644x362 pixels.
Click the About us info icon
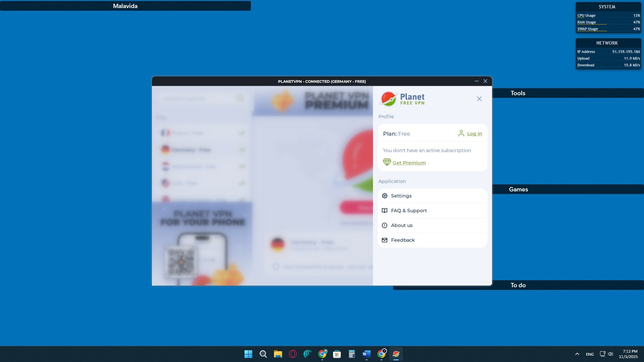[385, 225]
